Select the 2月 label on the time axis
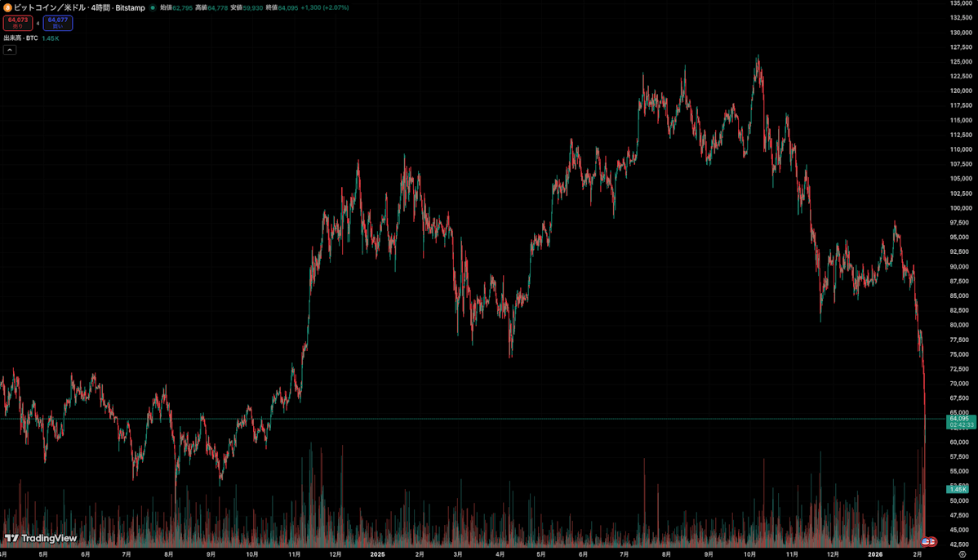The image size is (978, 560). pos(918,553)
